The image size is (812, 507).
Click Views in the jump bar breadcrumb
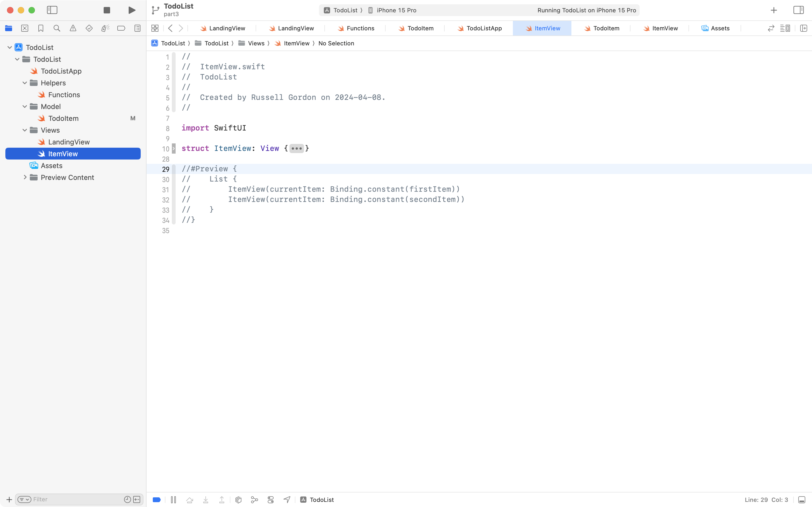pos(256,43)
